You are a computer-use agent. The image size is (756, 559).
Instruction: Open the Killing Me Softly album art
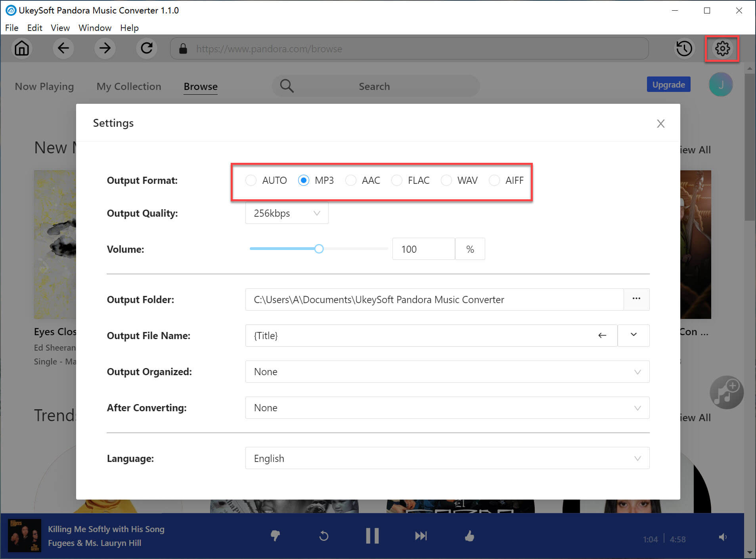click(25, 536)
